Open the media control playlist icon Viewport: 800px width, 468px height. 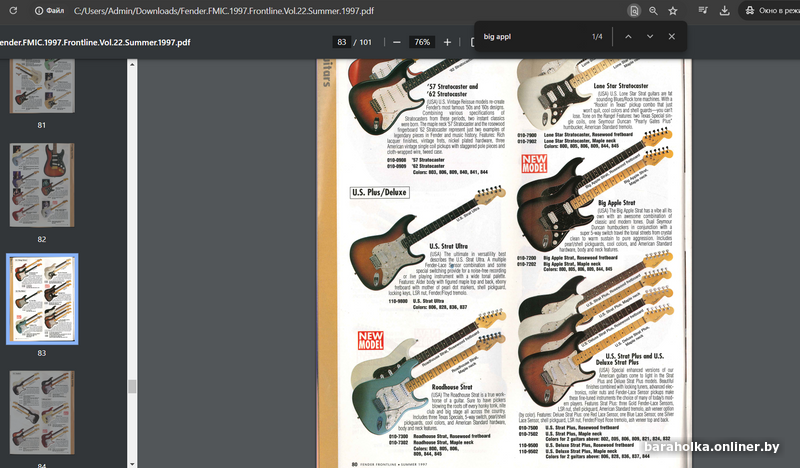703,10
